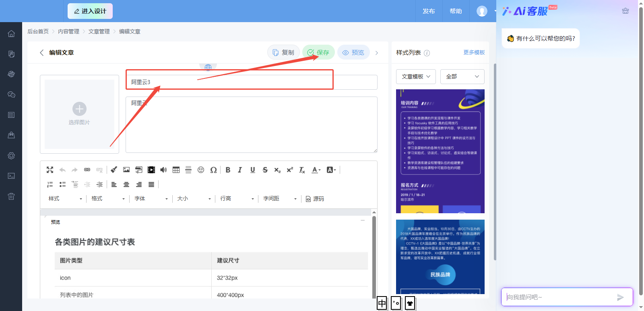
Task: Go to 后台首页 in breadcrumb
Action: [x=38, y=31]
